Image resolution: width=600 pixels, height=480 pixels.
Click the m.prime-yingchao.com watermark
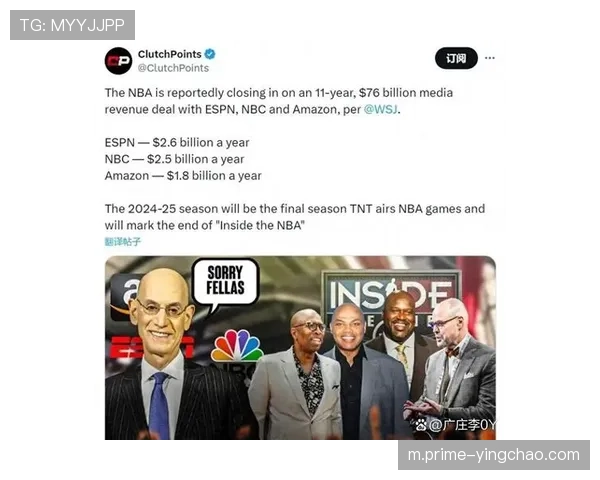(x=494, y=455)
